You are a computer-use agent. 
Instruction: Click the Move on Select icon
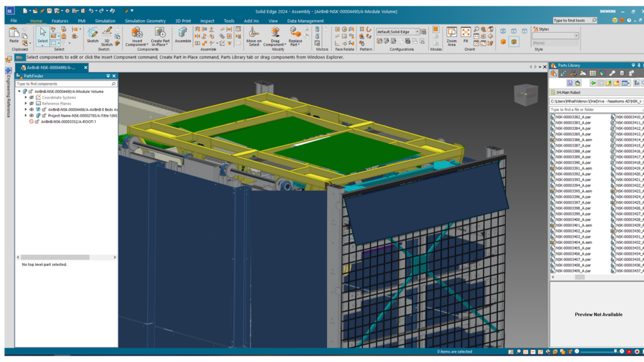click(253, 35)
